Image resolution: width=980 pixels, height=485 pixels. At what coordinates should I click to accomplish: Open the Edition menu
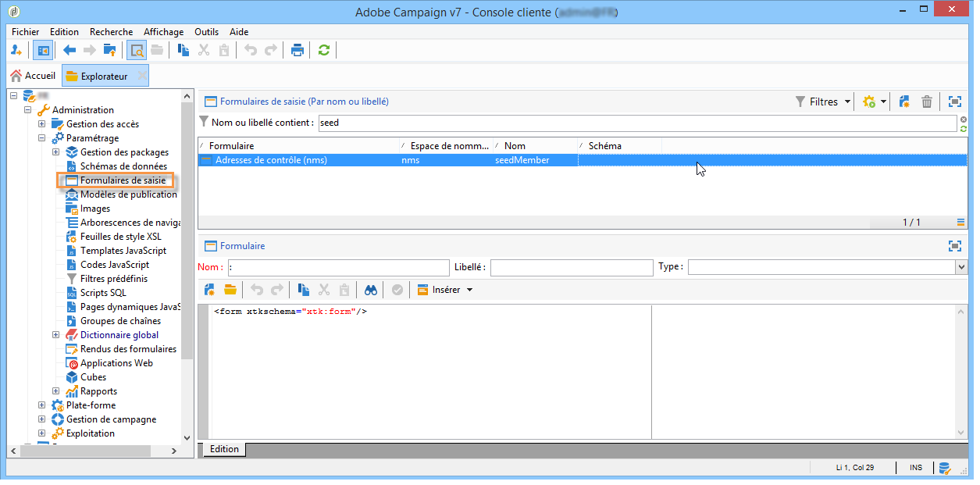click(64, 32)
